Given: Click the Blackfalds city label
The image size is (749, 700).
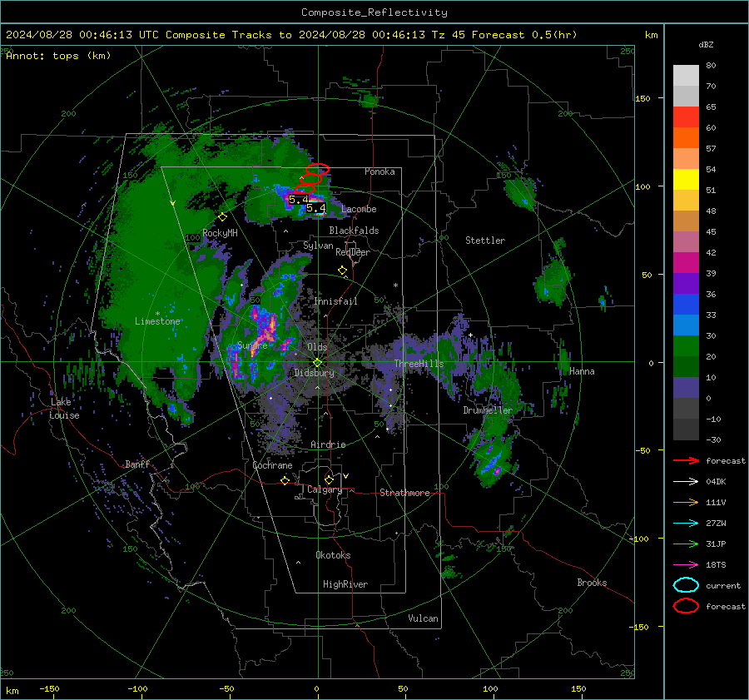Looking at the screenshot, I should [x=354, y=231].
